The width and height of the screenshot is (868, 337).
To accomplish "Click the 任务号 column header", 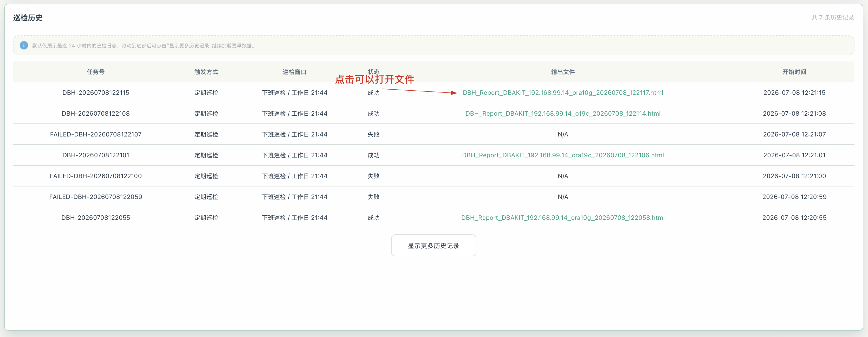I will pos(96,72).
